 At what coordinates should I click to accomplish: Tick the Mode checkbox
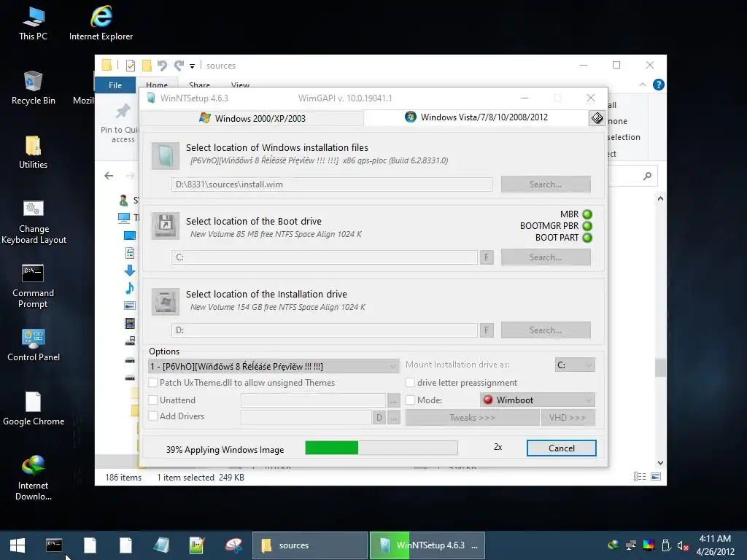[x=410, y=400]
